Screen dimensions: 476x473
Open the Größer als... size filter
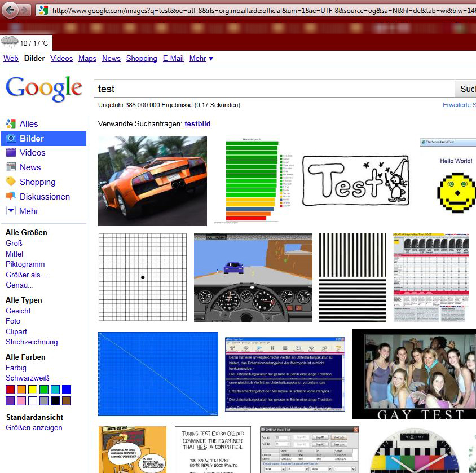click(26, 275)
